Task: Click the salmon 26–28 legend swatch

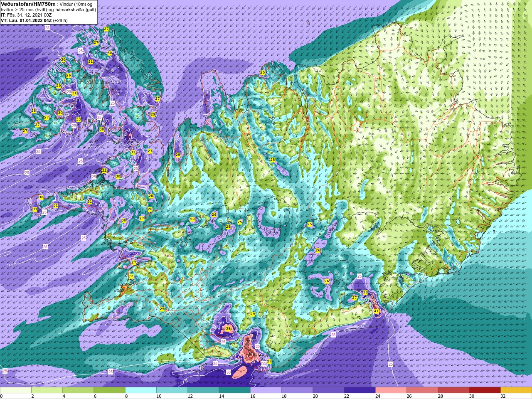Action: tap(422, 390)
